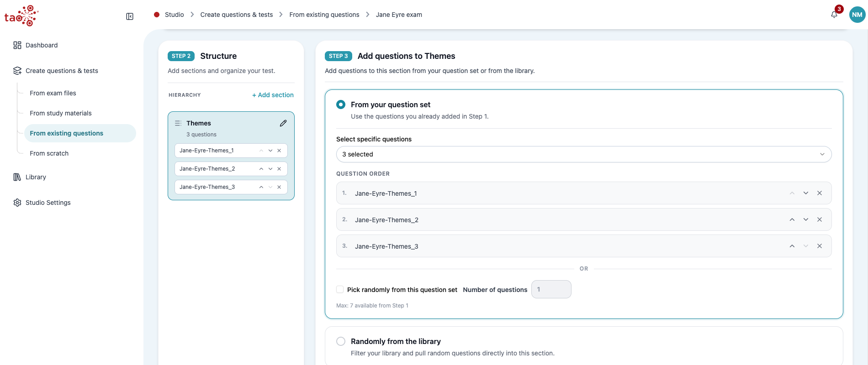
Task: Open NM user avatar menu
Action: [x=857, y=15]
